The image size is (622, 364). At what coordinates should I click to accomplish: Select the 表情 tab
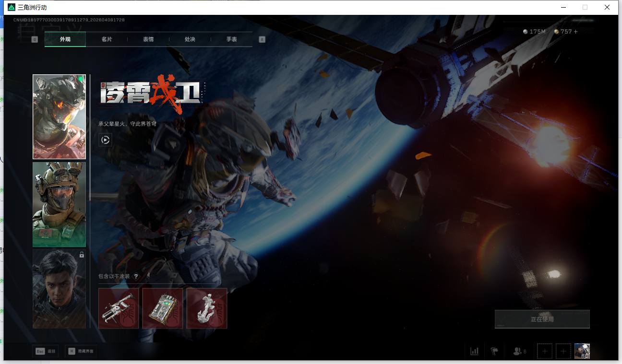coord(148,39)
